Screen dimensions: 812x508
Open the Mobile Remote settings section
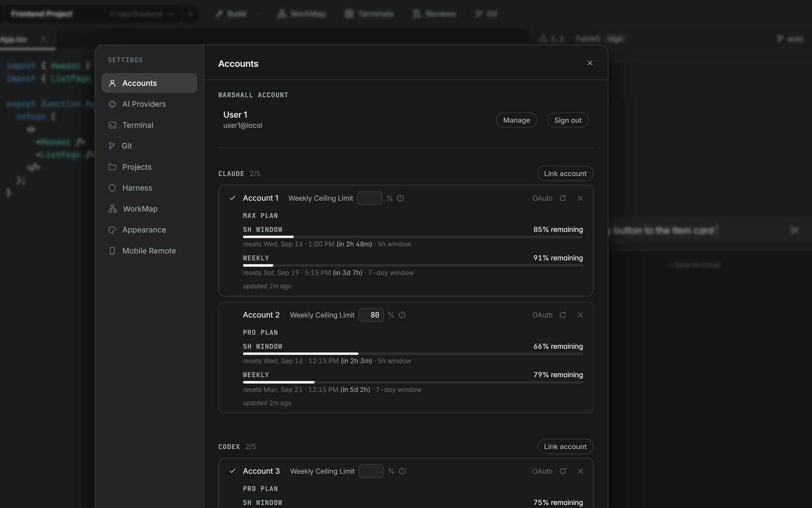pyautogui.click(x=149, y=251)
